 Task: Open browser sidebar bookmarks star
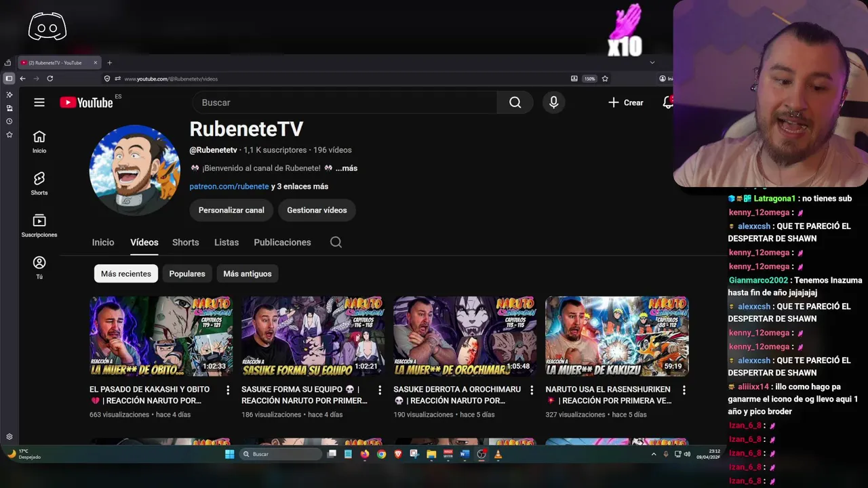coord(9,135)
